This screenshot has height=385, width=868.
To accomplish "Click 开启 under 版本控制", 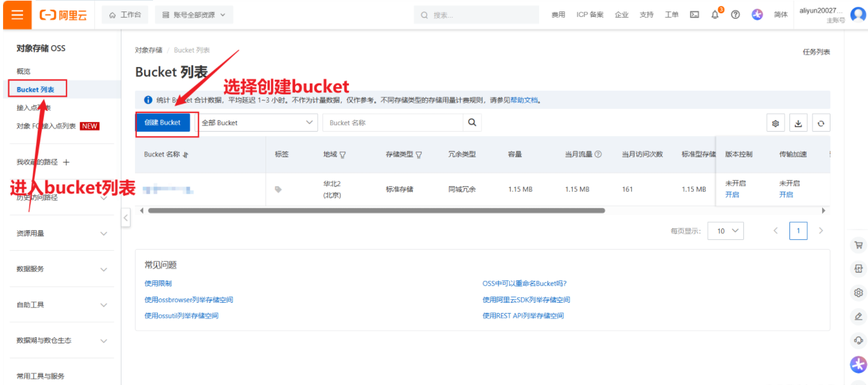I will [732, 195].
